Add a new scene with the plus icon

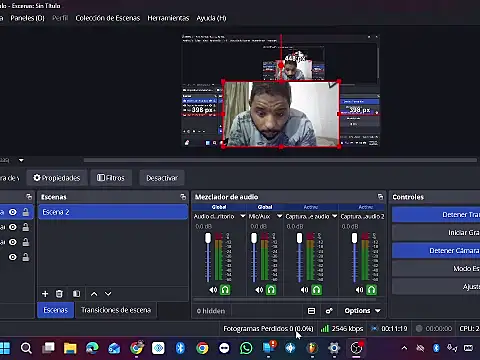click(x=45, y=294)
